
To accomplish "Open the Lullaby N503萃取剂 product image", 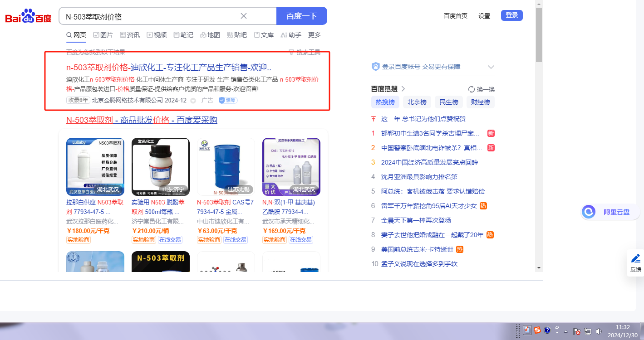I will 95,167.
